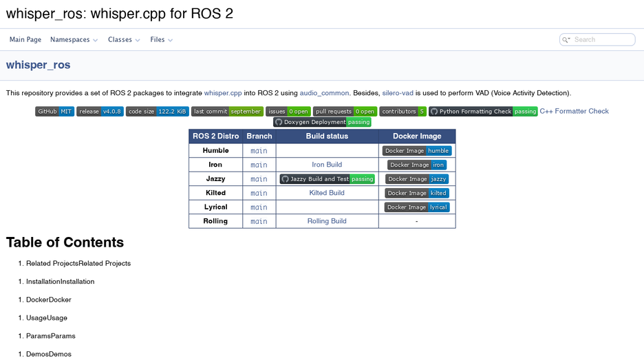Open the Python Formatting Check badge
This screenshot has width=644, height=363.
point(483,112)
